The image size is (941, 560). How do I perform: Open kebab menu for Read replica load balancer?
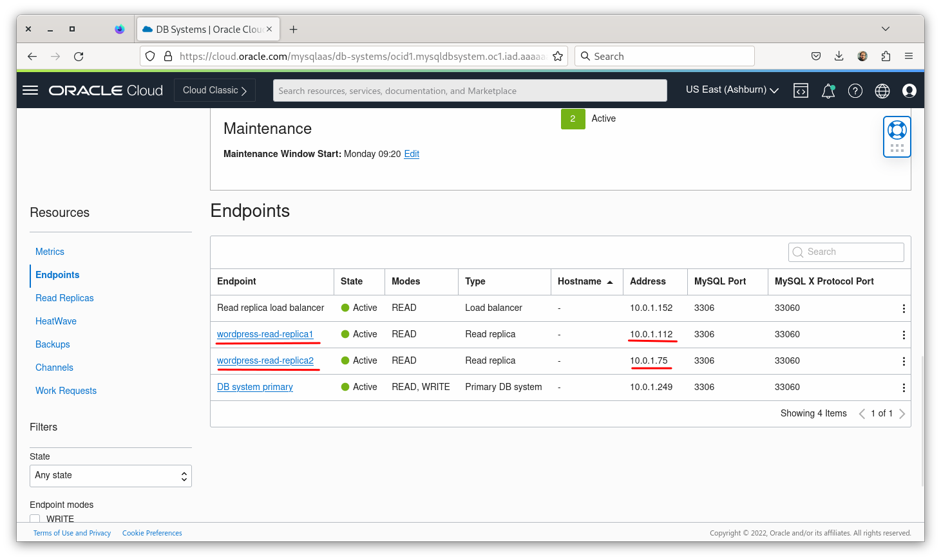[x=904, y=308]
